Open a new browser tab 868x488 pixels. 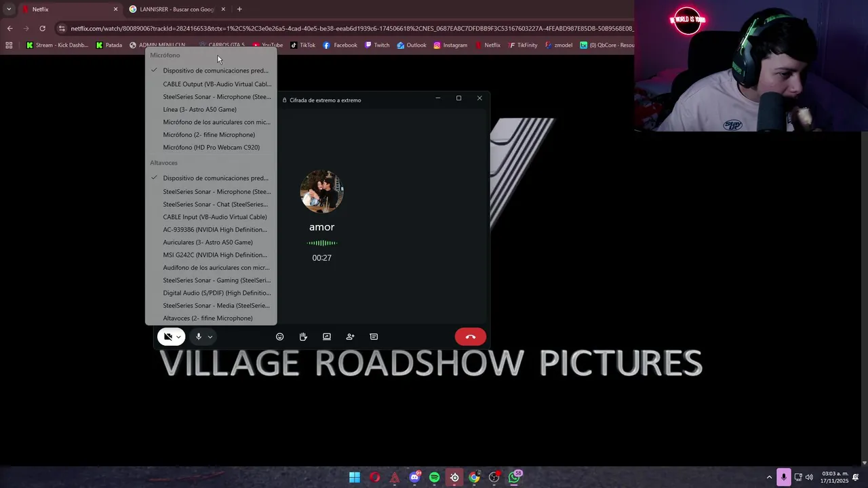(x=239, y=9)
